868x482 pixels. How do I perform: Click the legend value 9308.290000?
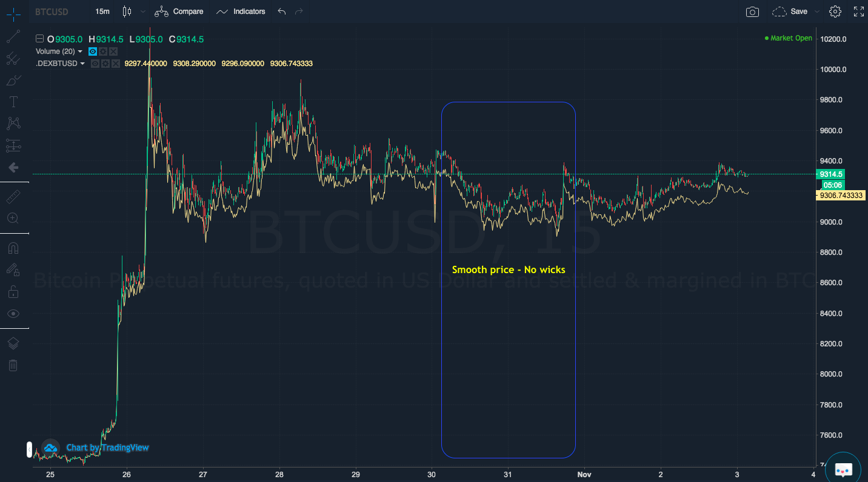[194, 64]
